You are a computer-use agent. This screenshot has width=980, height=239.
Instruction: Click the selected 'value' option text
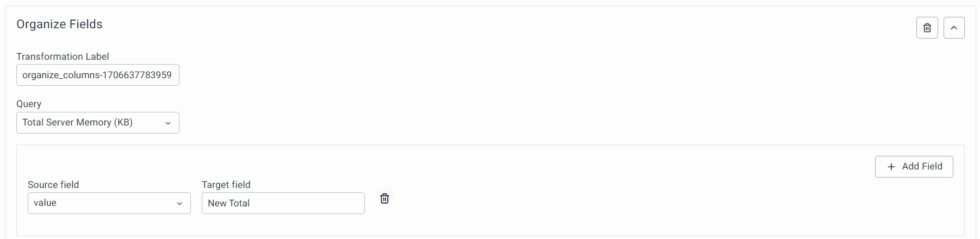(x=45, y=203)
